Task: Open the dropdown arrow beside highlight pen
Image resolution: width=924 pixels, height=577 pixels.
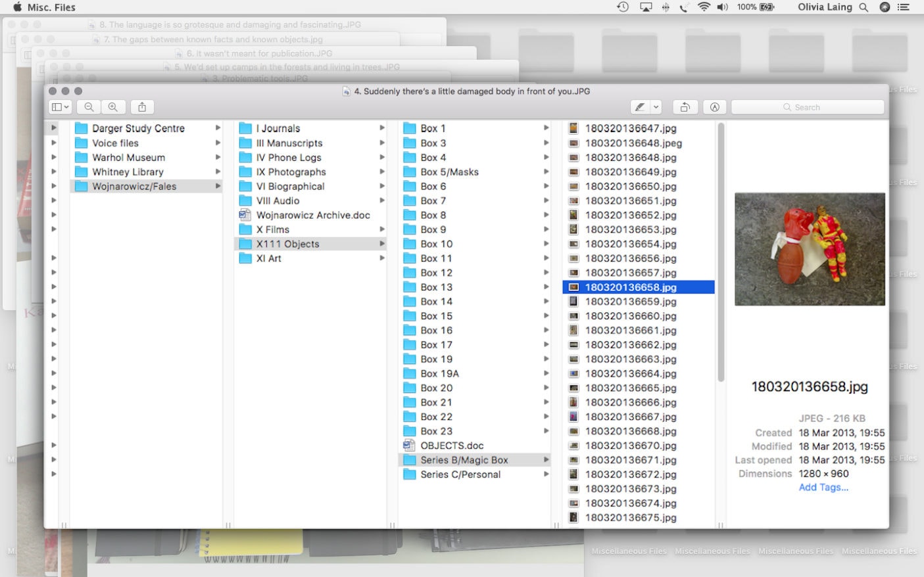Action: pyautogui.click(x=656, y=107)
